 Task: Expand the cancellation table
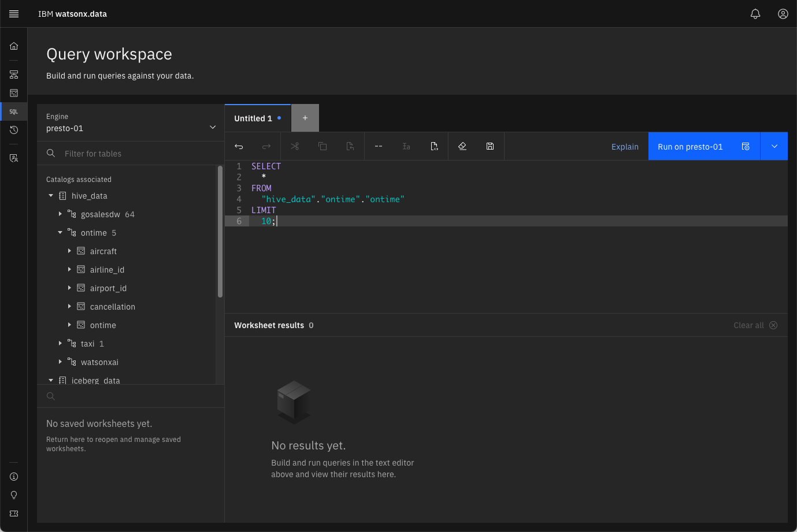[x=69, y=307]
